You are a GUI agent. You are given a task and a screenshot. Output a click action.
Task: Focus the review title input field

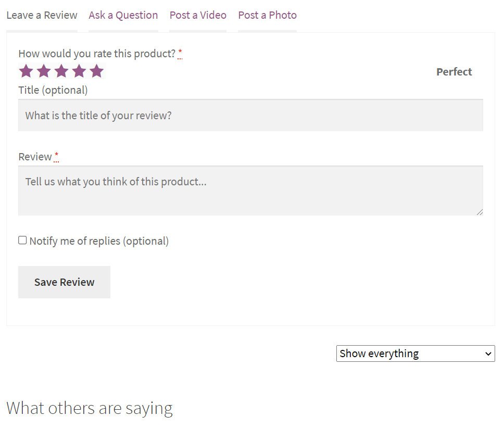pos(251,115)
